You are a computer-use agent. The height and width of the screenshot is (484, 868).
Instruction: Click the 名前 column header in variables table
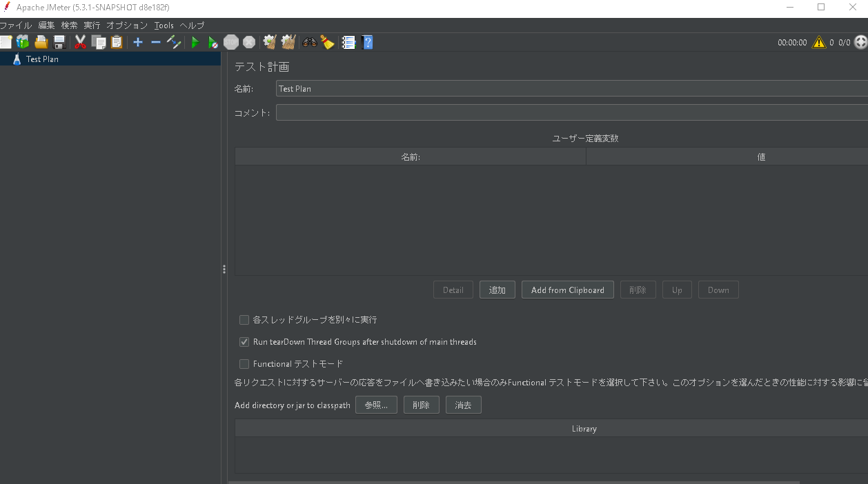click(x=411, y=157)
